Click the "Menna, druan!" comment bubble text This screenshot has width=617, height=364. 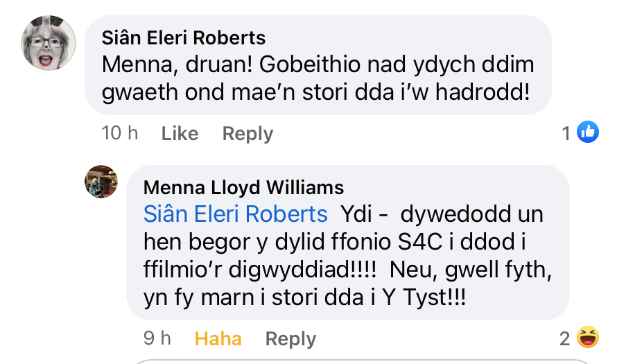pyautogui.click(x=318, y=78)
